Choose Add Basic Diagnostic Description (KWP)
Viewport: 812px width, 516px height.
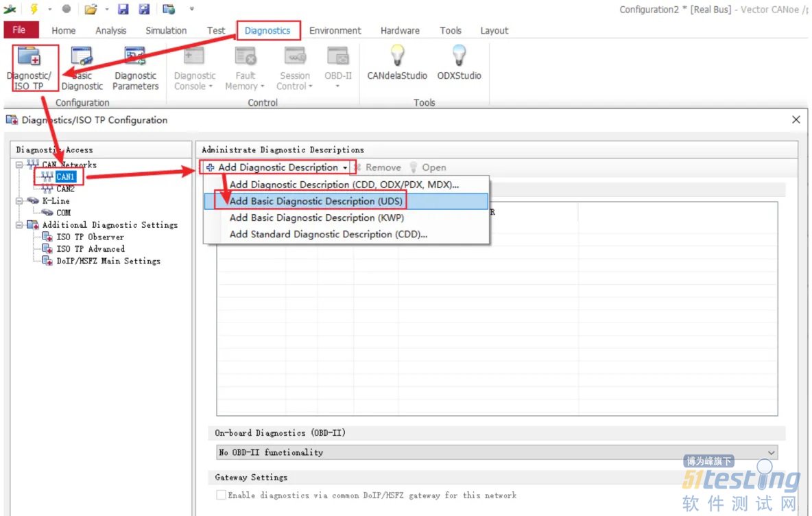(x=346, y=218)
